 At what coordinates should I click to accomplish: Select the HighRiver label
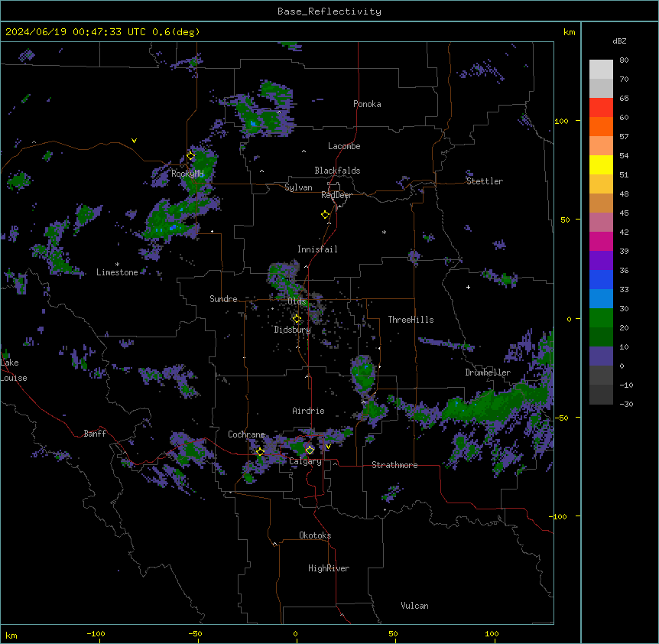click(x=329, y=568)
